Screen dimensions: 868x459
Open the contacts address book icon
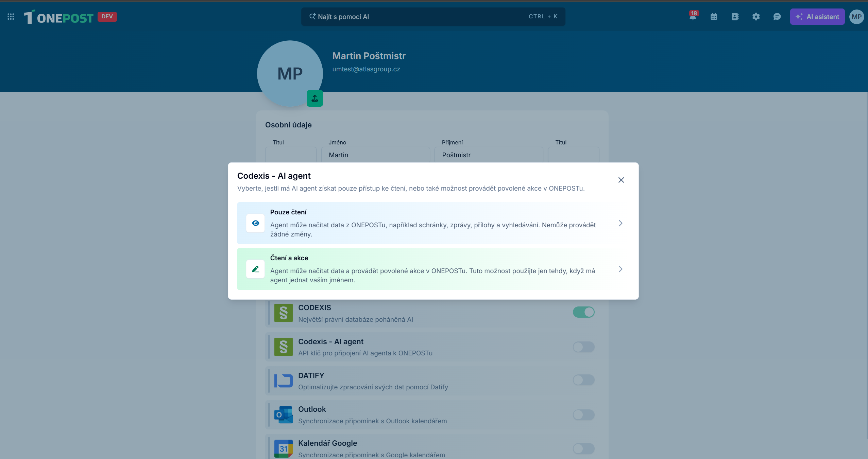click(735, 17)
